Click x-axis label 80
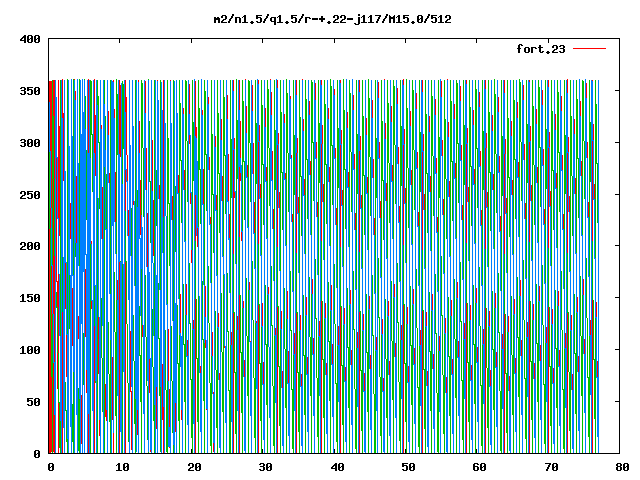Image resolution: width=640 pixels, height=480 pixels. click(x=622, y=467)
